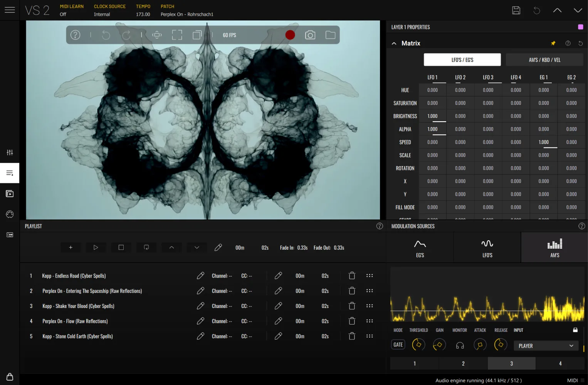Click the fullscreen icon in the video toolbar
Screen dimensions: 588x385
pyautogui.click(x=177, y=35)
